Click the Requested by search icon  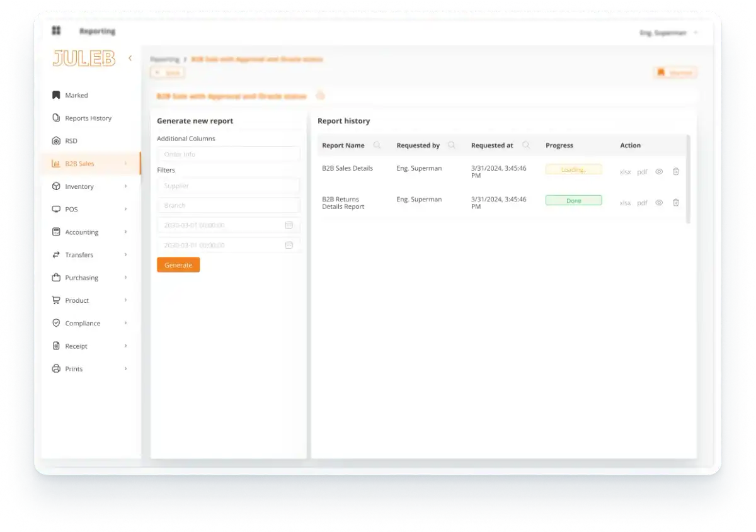click(451, 145)
